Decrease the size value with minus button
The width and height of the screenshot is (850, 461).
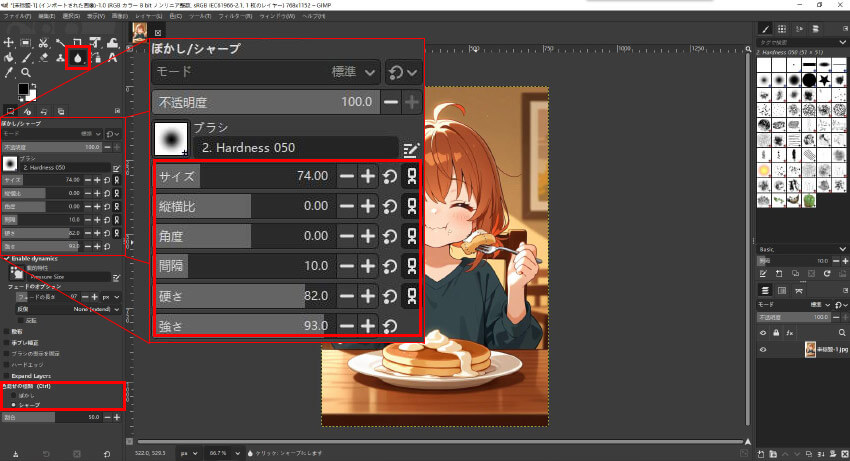coord(88,180)
